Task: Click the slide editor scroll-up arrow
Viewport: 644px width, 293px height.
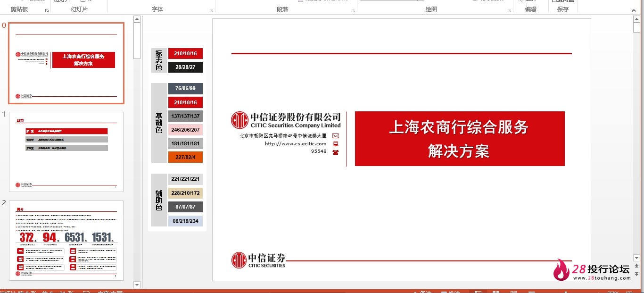Action: click(636, 19)
